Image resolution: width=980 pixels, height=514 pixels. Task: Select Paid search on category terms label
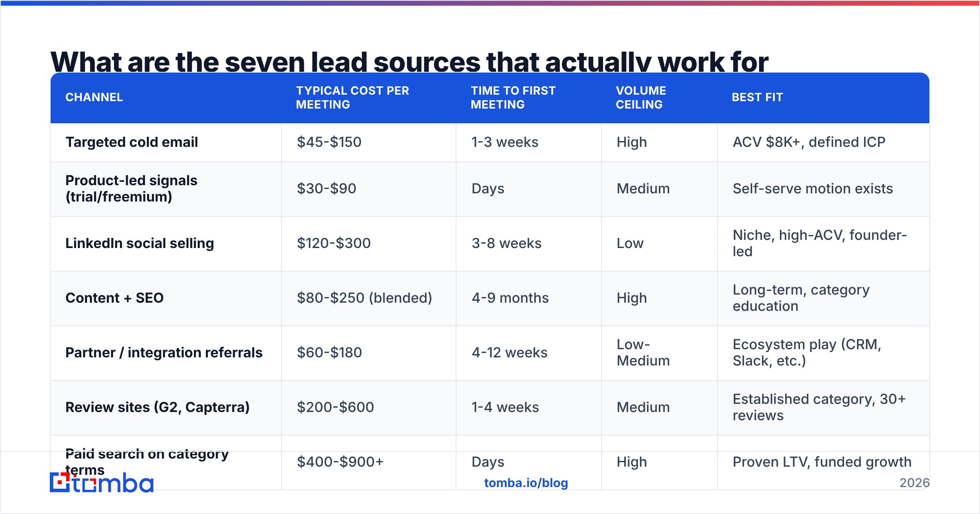click(x=147, y=462)
